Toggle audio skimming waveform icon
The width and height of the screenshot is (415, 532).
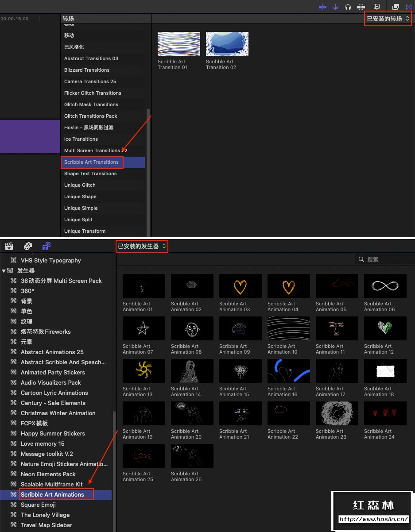click(x=336, y=7)
